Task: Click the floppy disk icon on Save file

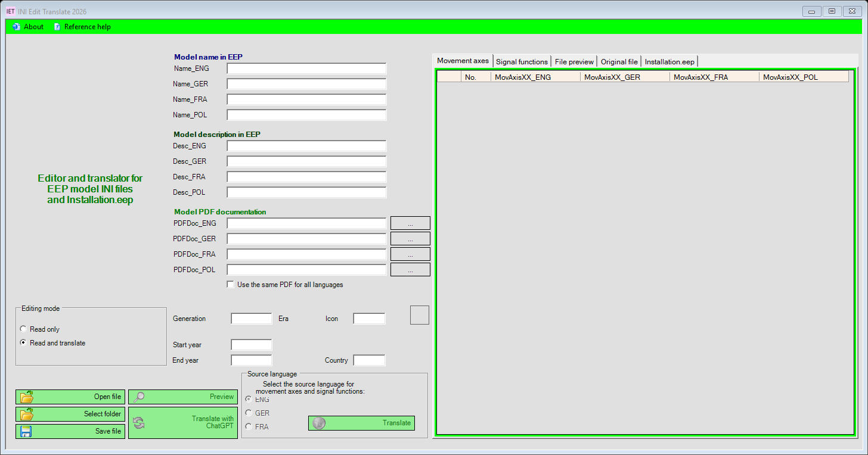Action: tap(26, 431)
